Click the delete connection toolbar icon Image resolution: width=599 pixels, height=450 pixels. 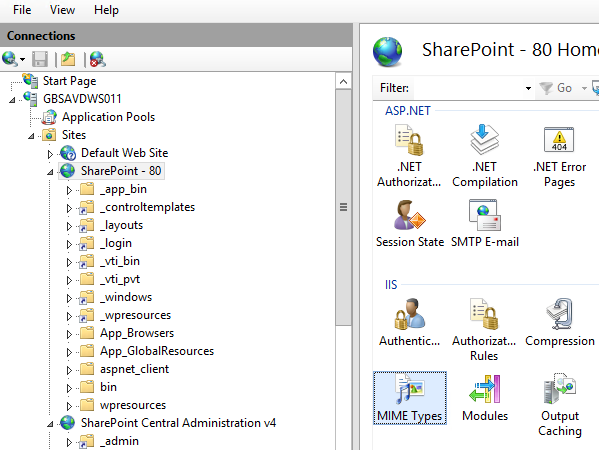point(98,60)
